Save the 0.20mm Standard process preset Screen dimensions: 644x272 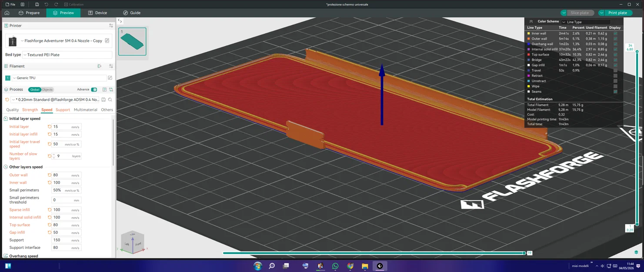103,100
